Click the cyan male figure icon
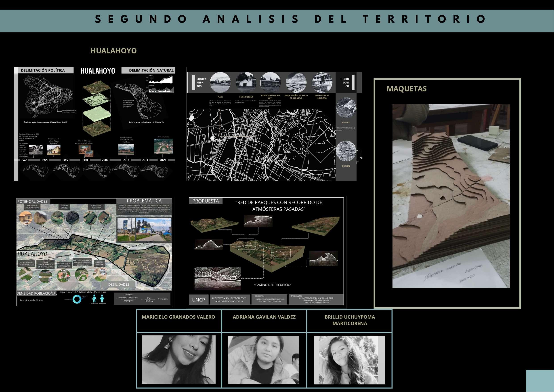The height and width of the screenshot is (392, 554). click(94, 298)
